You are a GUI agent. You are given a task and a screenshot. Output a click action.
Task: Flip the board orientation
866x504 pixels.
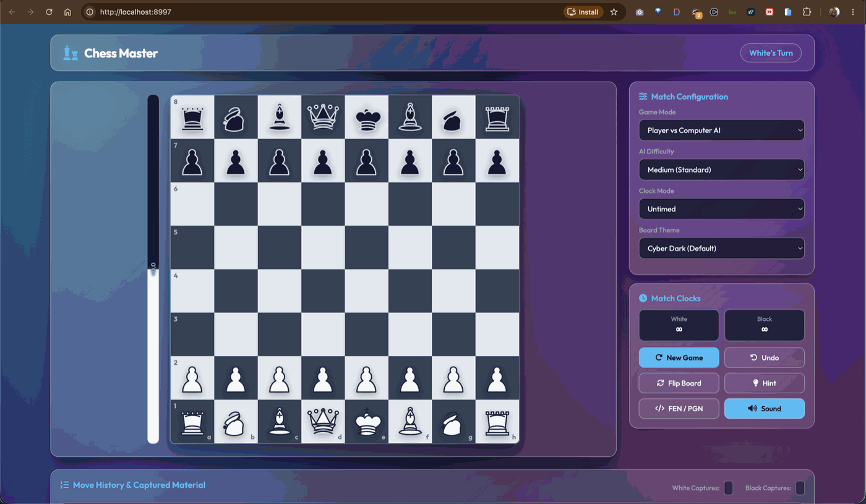pyautogui.click(x=679, y=383)
